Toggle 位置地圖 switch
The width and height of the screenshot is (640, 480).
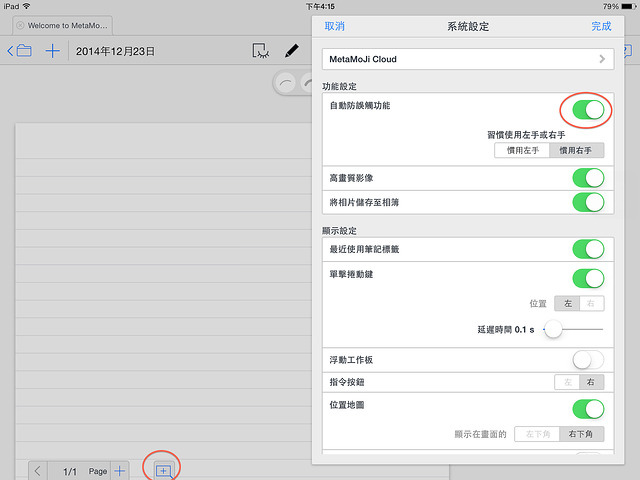click(x=588, y=409)
